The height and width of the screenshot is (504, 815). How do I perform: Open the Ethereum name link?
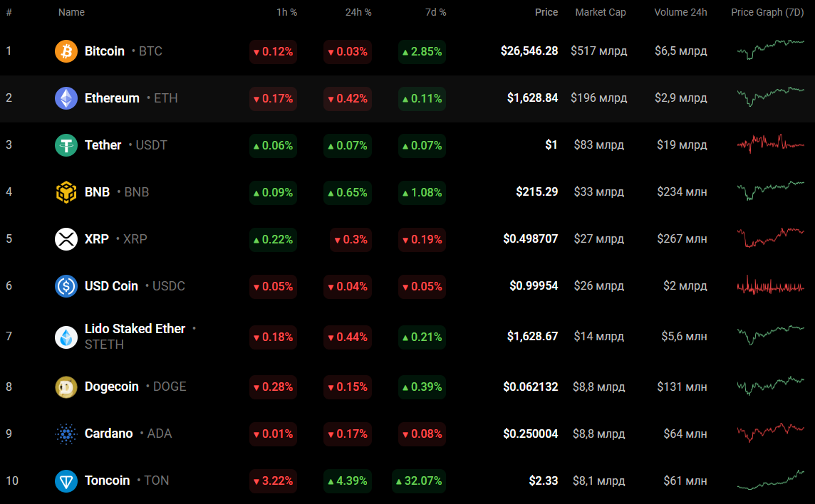[112, 98]
